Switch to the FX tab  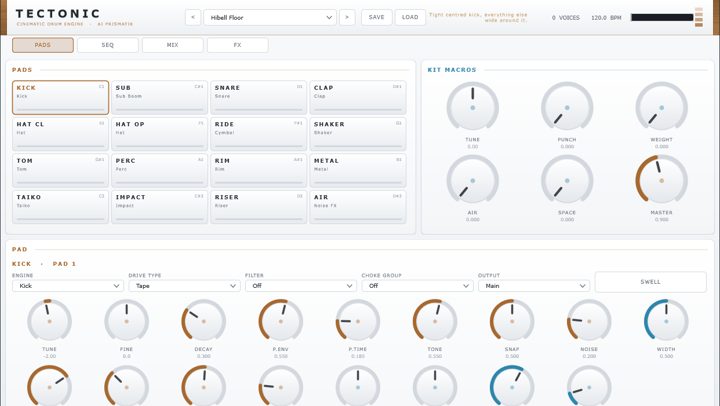pos(237,45)
